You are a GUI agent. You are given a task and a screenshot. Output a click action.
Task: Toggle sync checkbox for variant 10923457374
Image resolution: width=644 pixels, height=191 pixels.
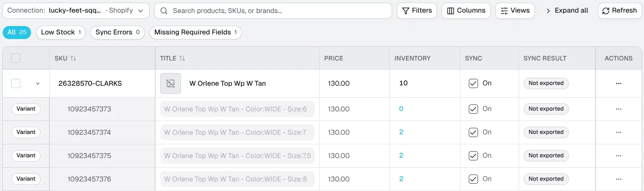tap(473, 132)
